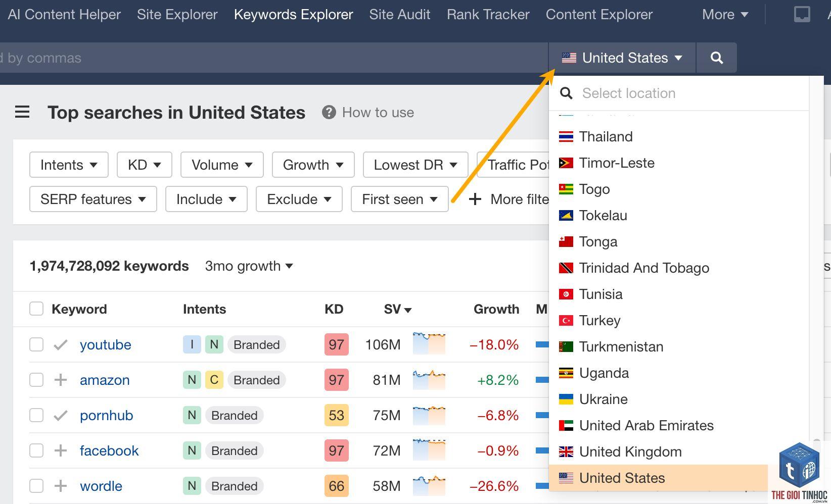Check the youtube row checkbox
This screenshot has width=831, height=504.
36,344
